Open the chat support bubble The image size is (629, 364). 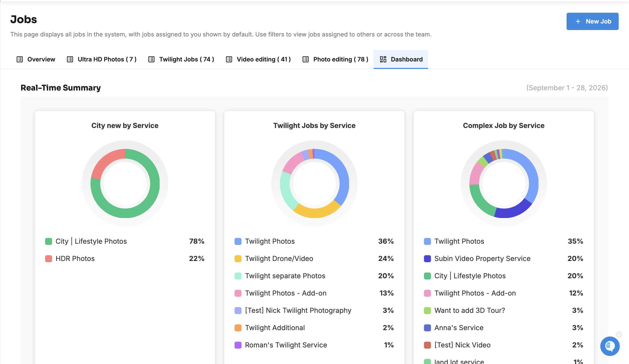tap(610, 346)
